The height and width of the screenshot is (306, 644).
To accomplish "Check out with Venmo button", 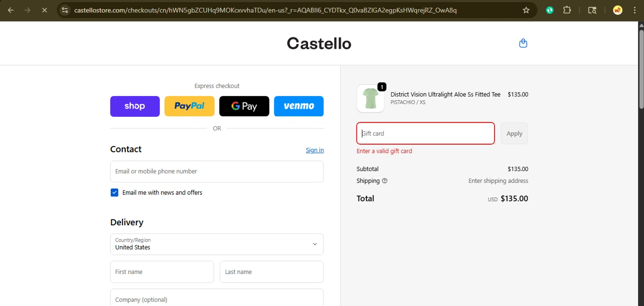I will [299, 106].
